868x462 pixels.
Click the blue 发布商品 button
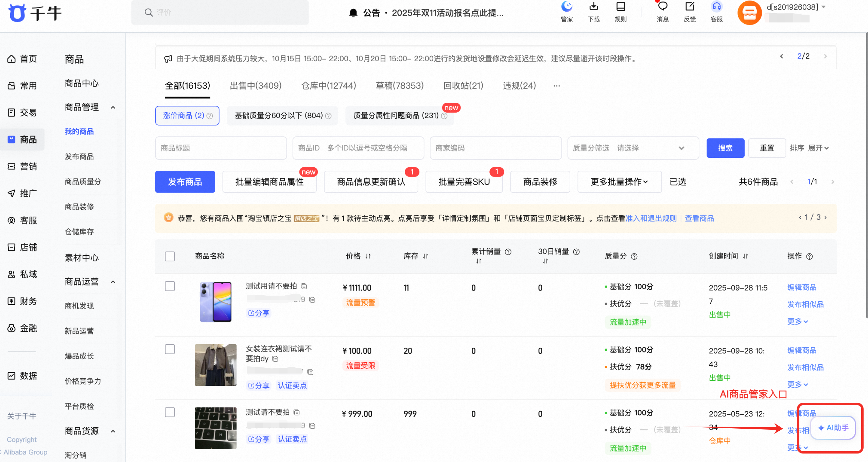coord(185,182)
